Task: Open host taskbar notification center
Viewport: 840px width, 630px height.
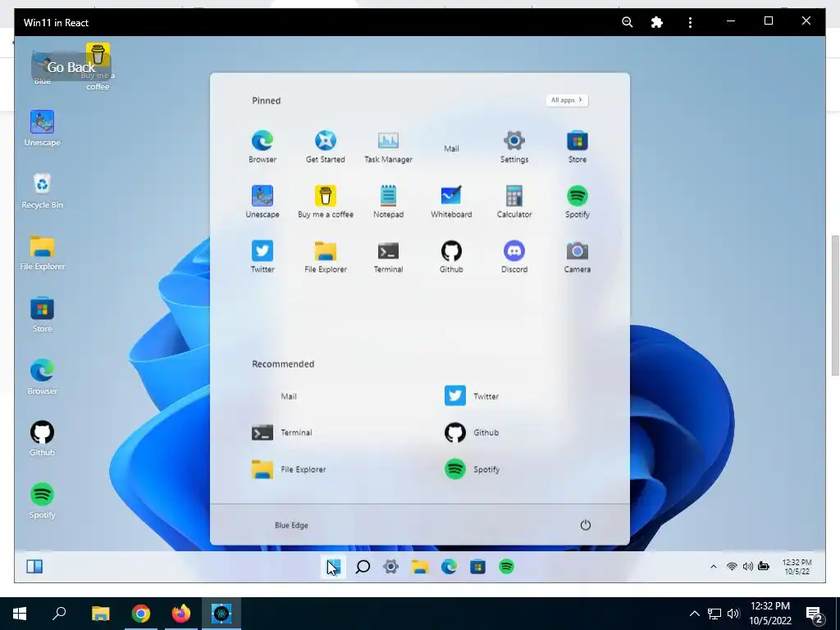Action: pos(815,614)
